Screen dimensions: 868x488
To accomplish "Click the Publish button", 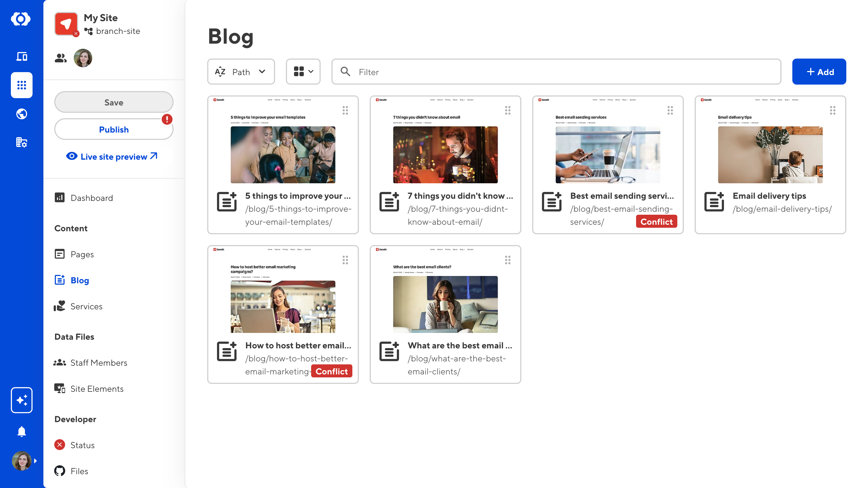I will (114, 130).
